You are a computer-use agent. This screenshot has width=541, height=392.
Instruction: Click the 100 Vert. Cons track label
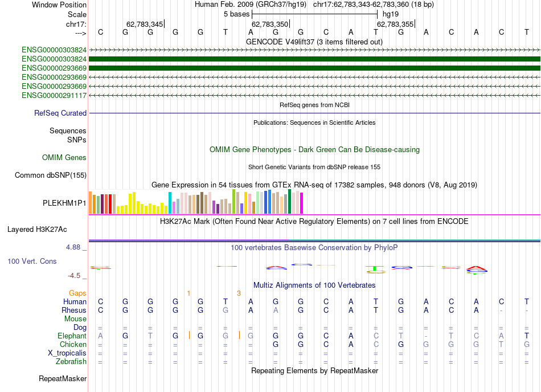(x=32, y=261)
